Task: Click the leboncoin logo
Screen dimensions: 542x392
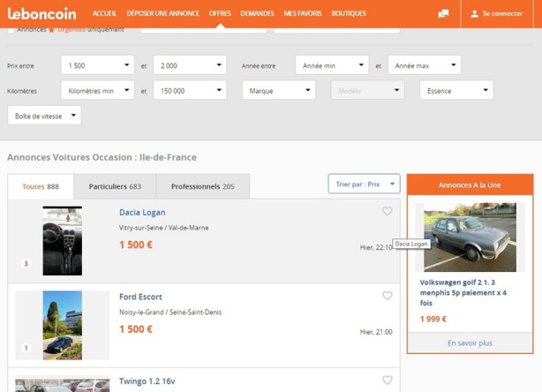Action: click(41, 13)
